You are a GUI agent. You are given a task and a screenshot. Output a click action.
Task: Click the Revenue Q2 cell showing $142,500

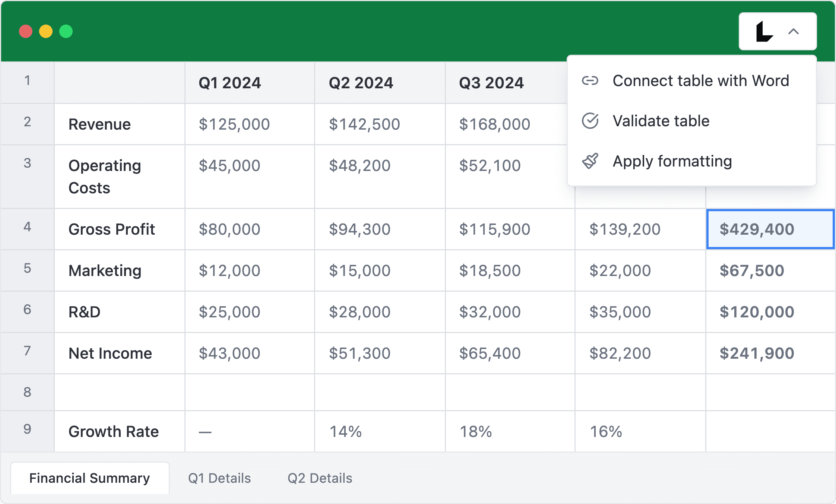379,124
